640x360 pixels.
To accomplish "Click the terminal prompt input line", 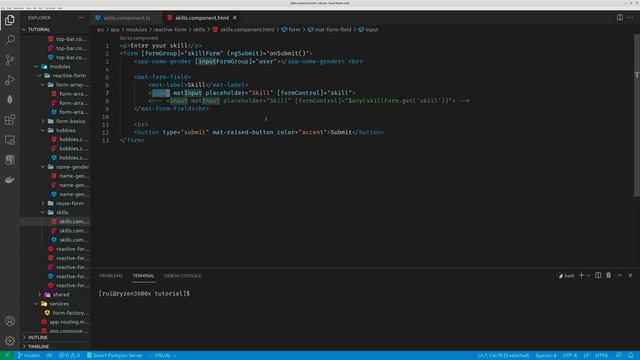I will tap(144, 293).
